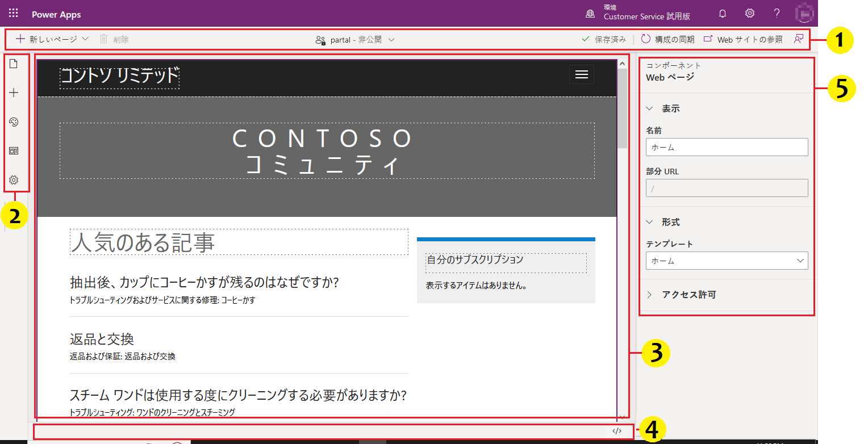The width and height of the screenshot is (868, 444).
Task: Open the スチーム ワンド cleaning article
Action: 239,395
